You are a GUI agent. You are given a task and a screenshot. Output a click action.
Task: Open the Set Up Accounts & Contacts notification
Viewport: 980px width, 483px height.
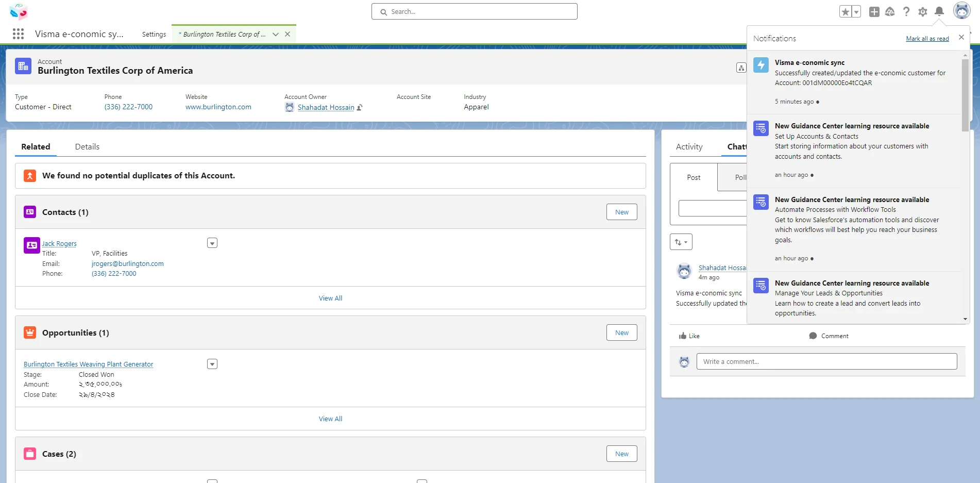(854, 151)
